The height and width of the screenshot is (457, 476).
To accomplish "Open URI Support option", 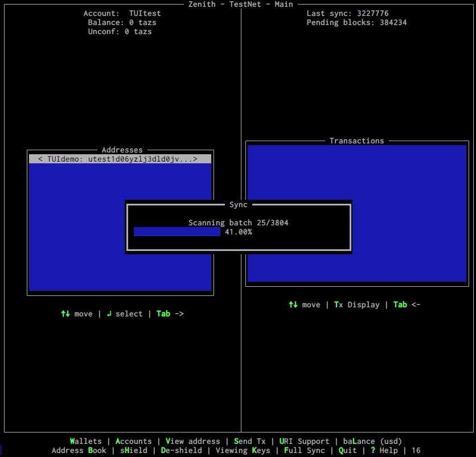I will (x=304, y=441).
